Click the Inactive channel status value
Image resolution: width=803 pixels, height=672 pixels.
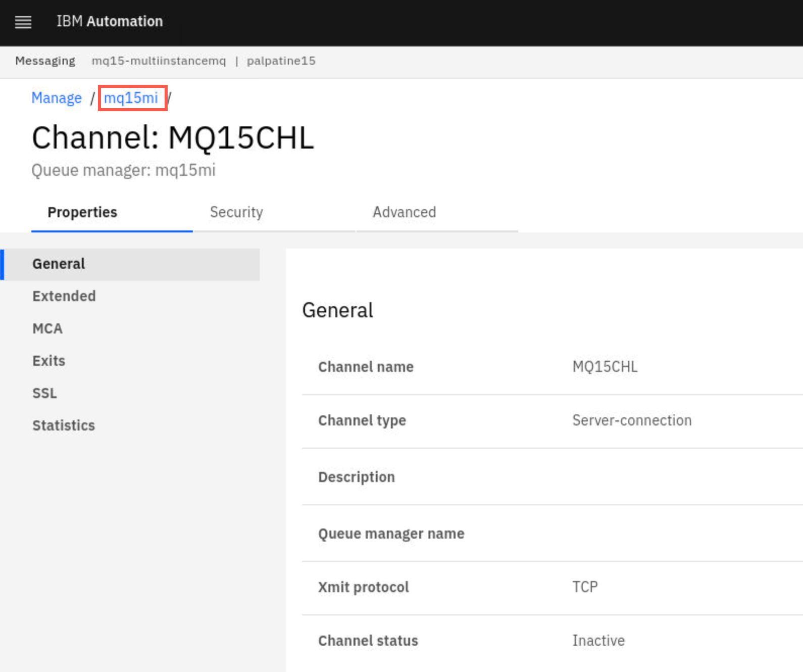598,641
